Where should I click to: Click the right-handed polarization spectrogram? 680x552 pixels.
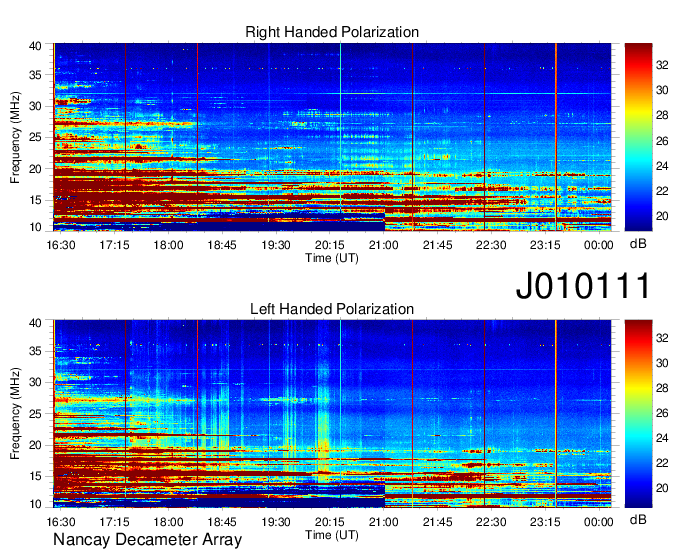(x=332, y=137)
